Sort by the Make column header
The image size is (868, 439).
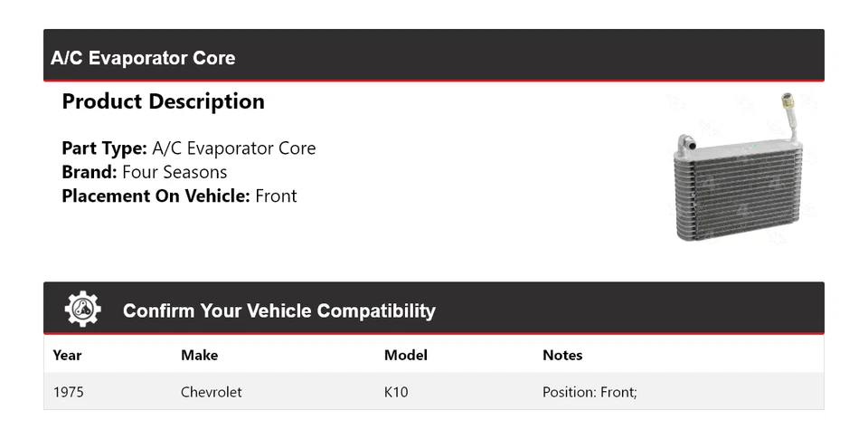(x=199, y=355)
